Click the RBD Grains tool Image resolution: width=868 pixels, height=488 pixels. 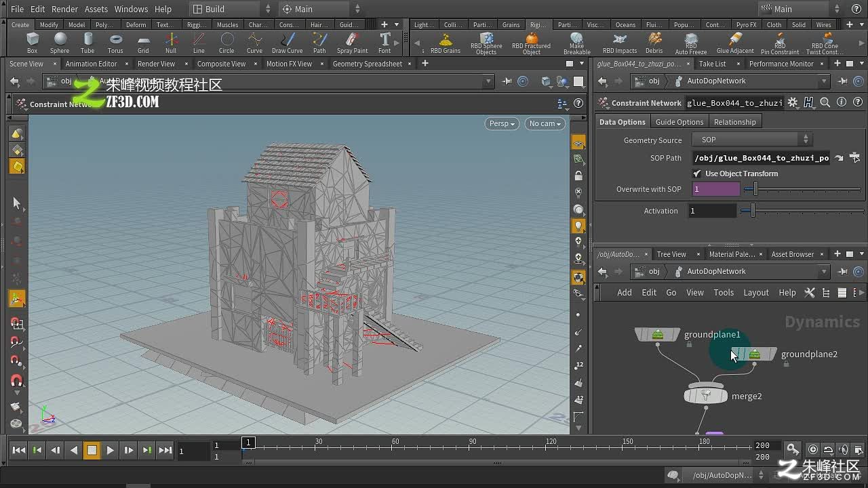(x=446, y=43)
